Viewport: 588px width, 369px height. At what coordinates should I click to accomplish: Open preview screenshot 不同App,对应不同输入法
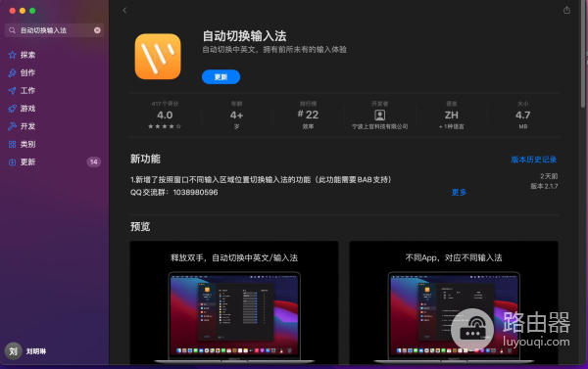(x=454, y=302)
